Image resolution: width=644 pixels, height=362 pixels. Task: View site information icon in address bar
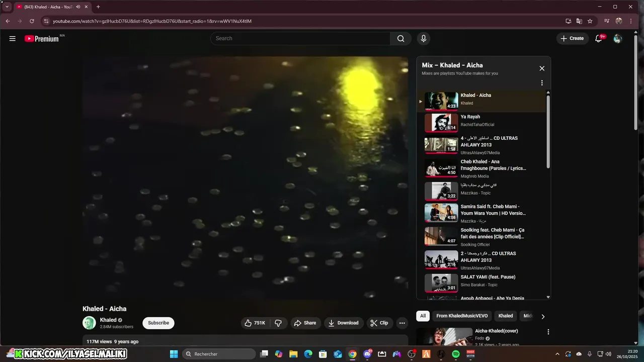coord(46,21)
